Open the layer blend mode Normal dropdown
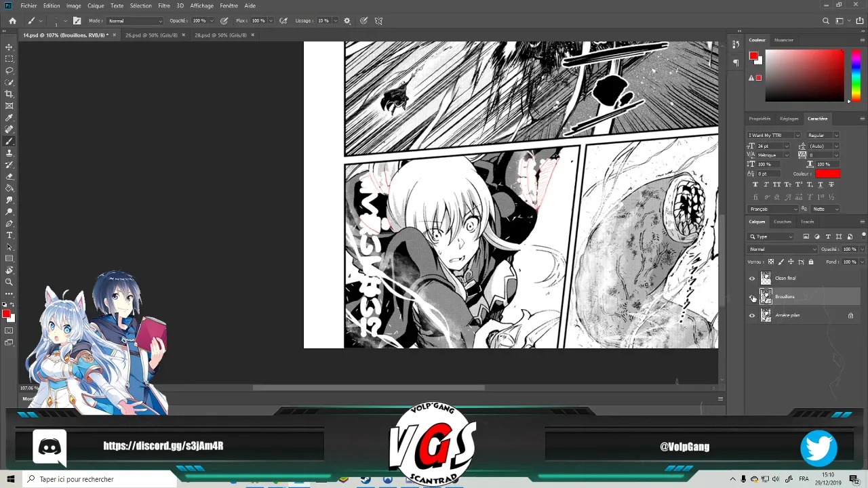This screenshot has height=488, width=868. pos(783,249)
